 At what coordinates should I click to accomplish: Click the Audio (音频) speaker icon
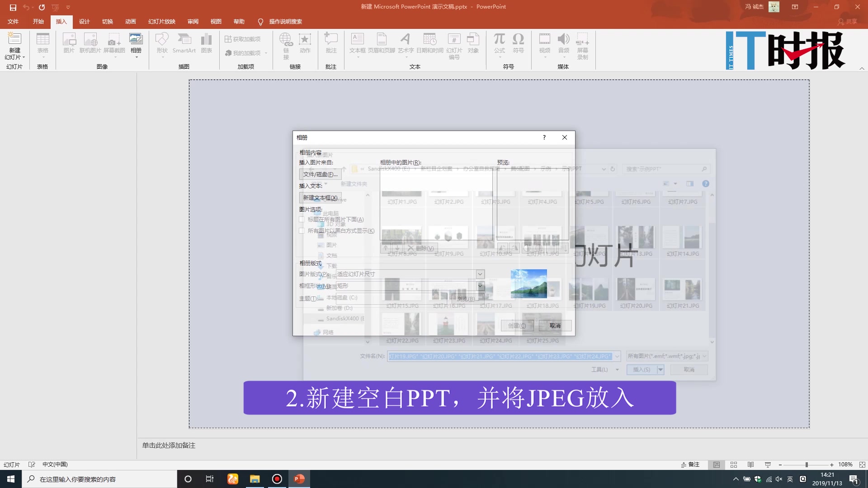(x=563, y=40)
